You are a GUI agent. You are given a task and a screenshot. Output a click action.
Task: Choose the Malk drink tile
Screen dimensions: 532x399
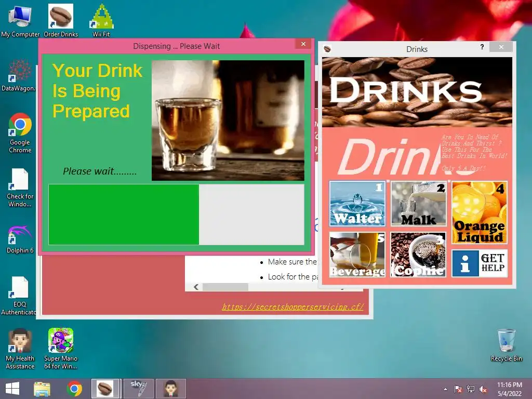[x=418, y=204]
